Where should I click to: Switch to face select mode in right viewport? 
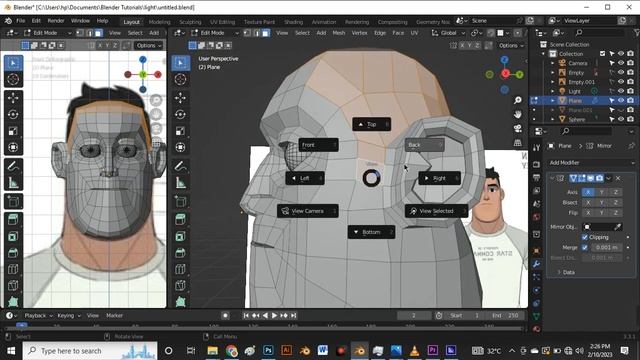coord(265,33)
